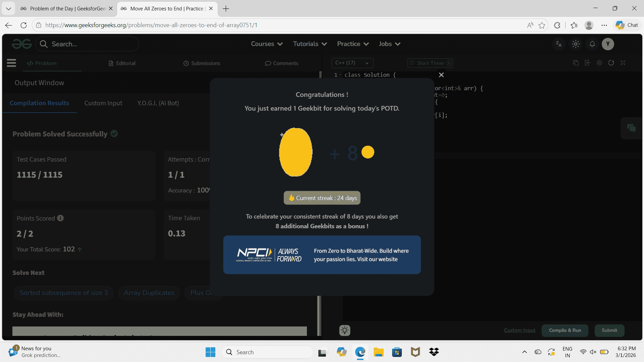Viewport: 644px width, 362px height.
Task: Open the language translate icon
Action: coord(558,44)
